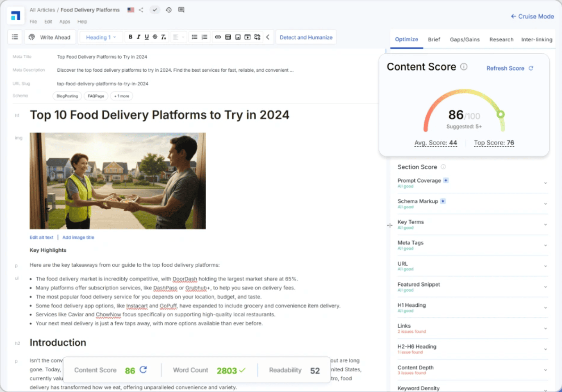
Task: Apply italic formatting
Action: click(139, 37)
